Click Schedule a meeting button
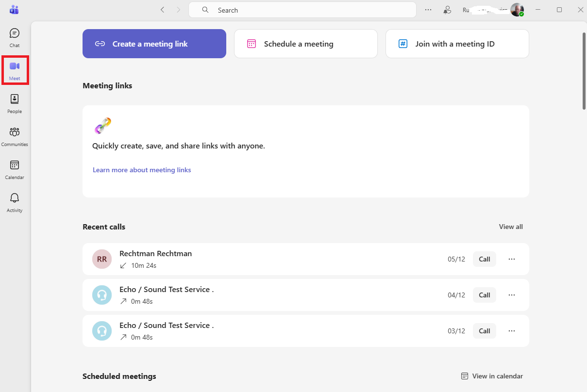 click(306, 44)
